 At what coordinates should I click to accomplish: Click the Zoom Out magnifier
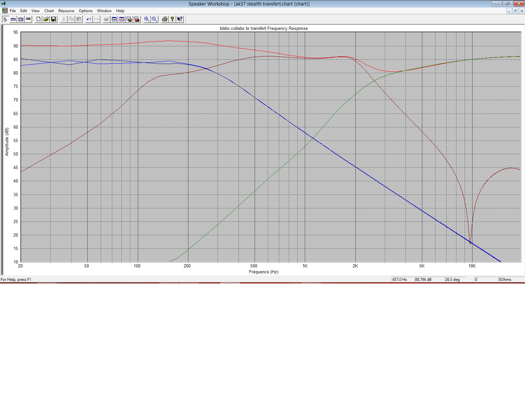pyautogui.click(x=154, y=19)
